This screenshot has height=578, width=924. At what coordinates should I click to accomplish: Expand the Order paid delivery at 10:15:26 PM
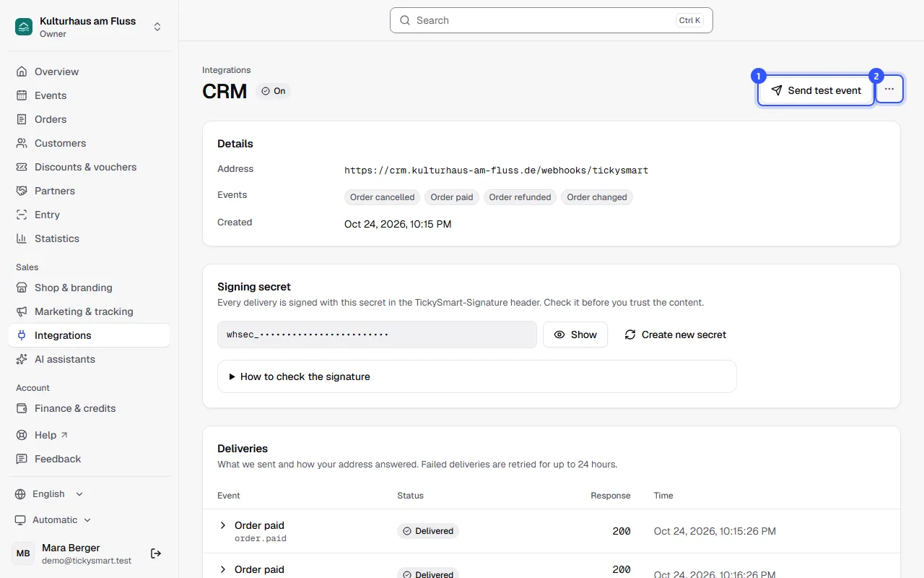tap(223, 525)
